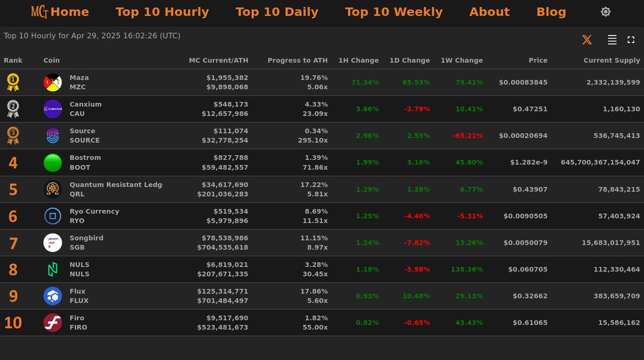Click Bostrom supply 645,700,367,154,047
This screenshot has width=644, height=360.
(601, 162)
